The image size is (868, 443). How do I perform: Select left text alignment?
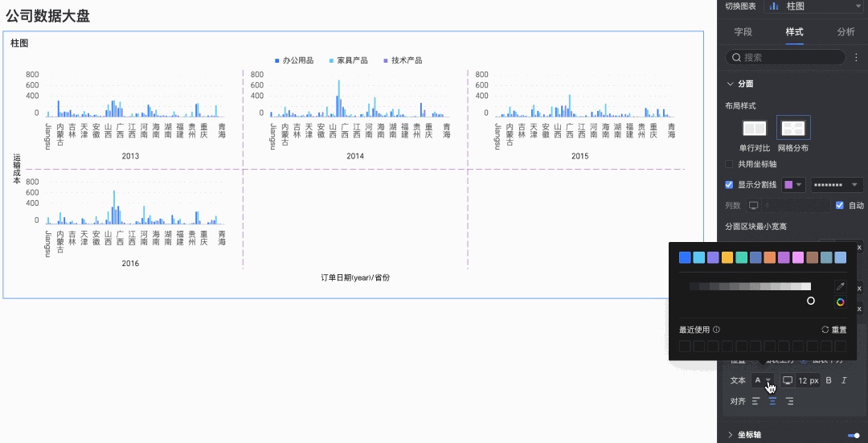click(x=756, y=401)
